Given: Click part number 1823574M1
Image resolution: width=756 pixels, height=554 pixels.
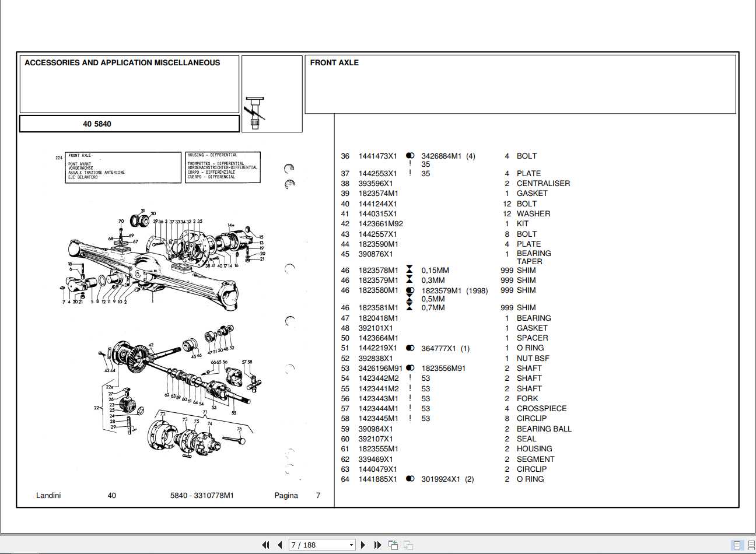Looking at the screenshot, I should point(378,193).
